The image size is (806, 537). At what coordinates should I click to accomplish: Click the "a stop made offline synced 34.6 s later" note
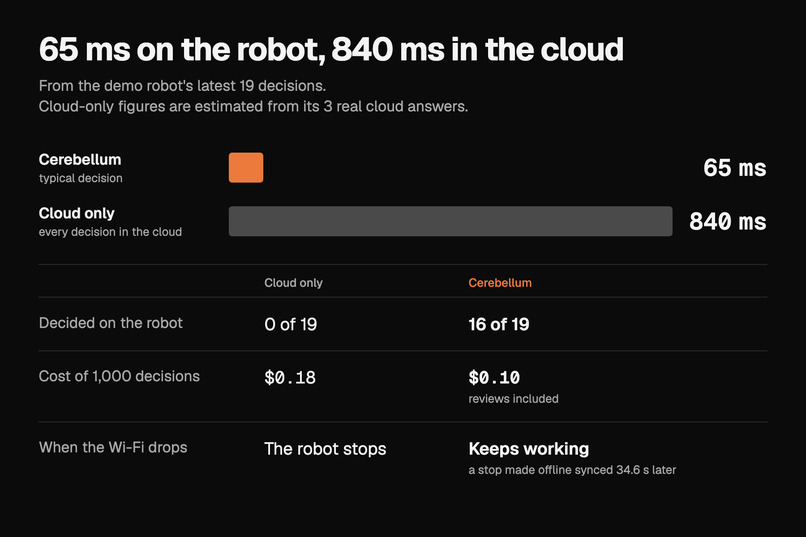(572, 470)
